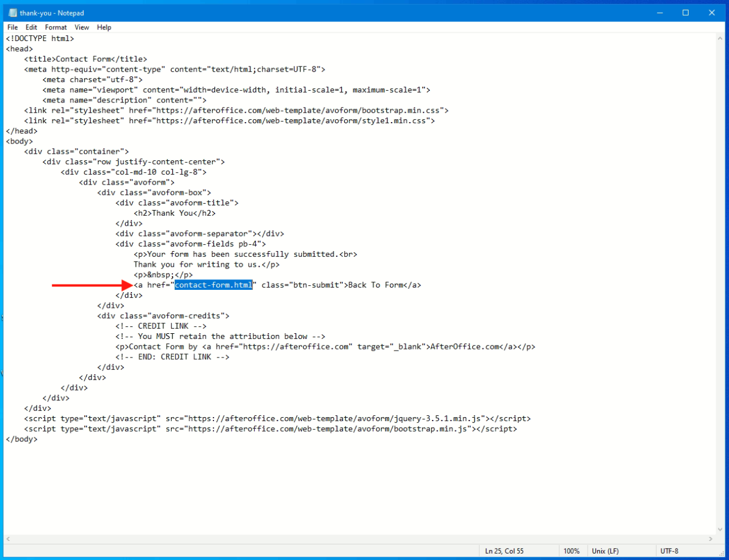
Task: Open the View menu
Action: coord(82,27)
